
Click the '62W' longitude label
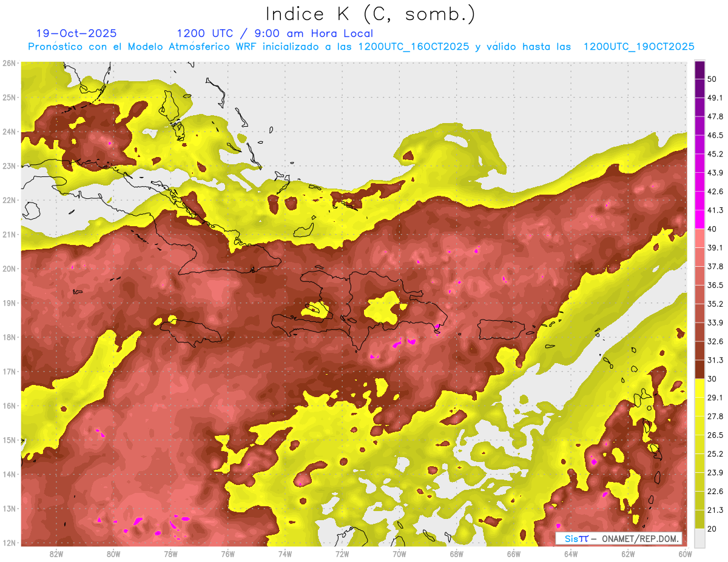click(x=628, y=554)
